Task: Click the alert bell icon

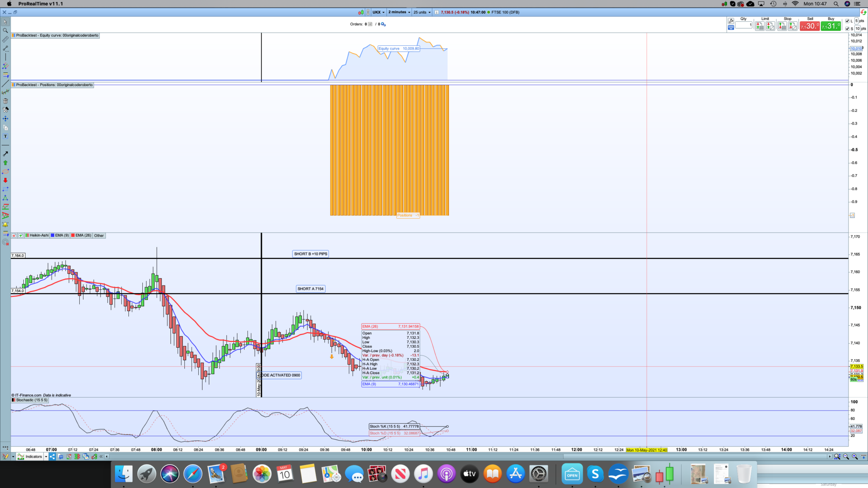Action: (x=6, y=225)
